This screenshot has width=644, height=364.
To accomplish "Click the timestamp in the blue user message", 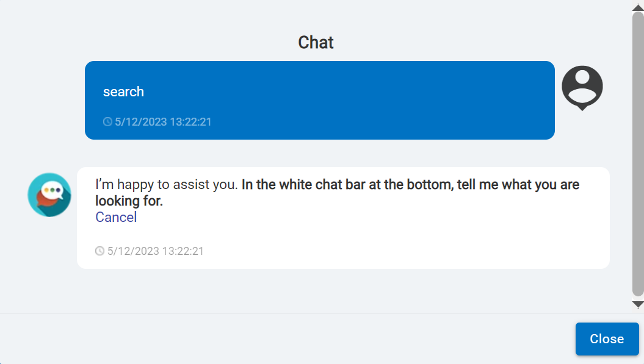I will tap(163, 122).
